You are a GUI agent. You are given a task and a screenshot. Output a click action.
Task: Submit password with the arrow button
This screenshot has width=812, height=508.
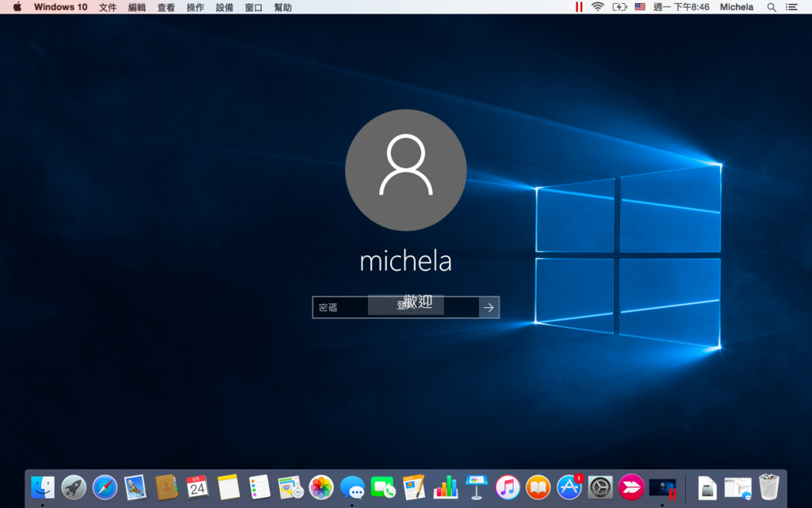click(488, 307)
